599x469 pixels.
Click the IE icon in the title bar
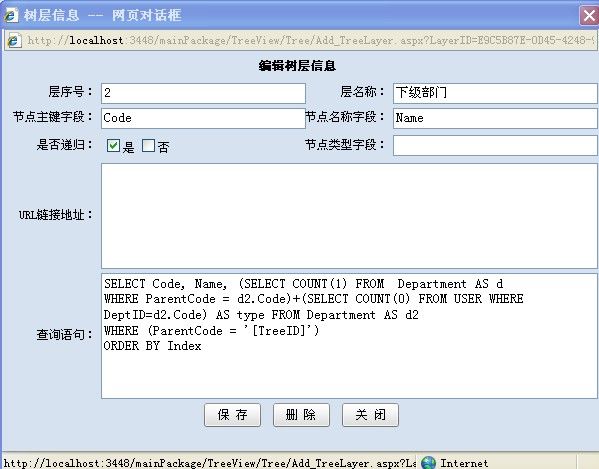click(11, 15)
